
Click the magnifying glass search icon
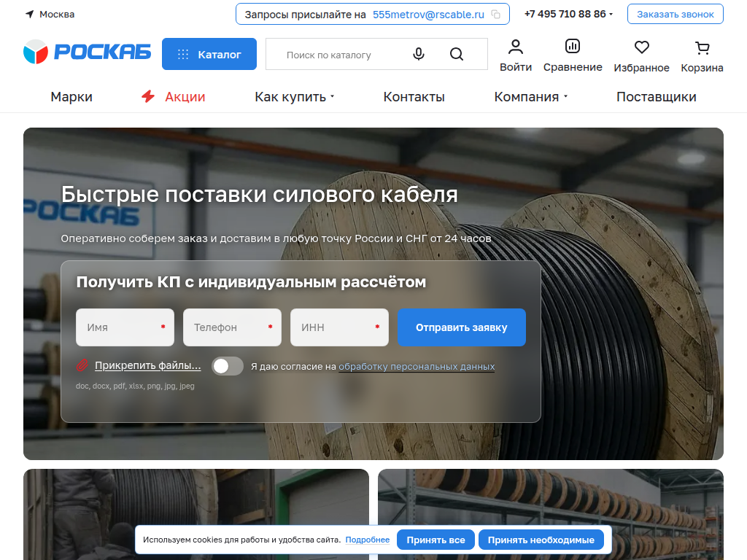(457, 54)
